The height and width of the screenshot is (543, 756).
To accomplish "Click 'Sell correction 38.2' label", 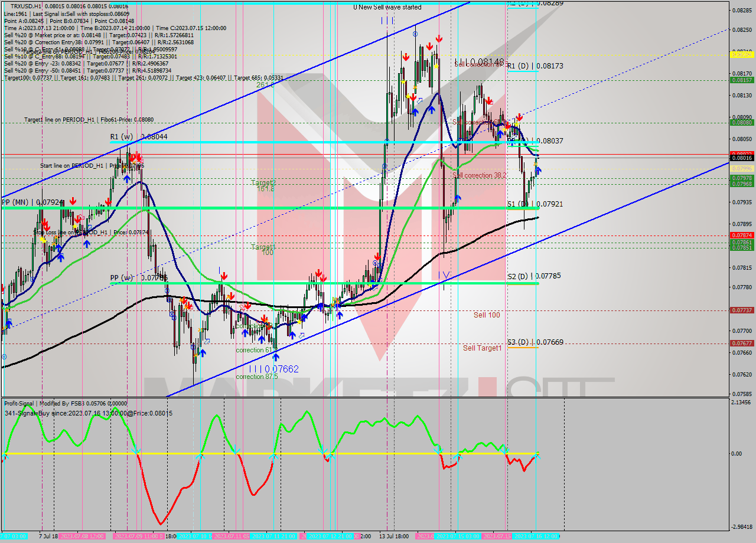I will (480, 175).
